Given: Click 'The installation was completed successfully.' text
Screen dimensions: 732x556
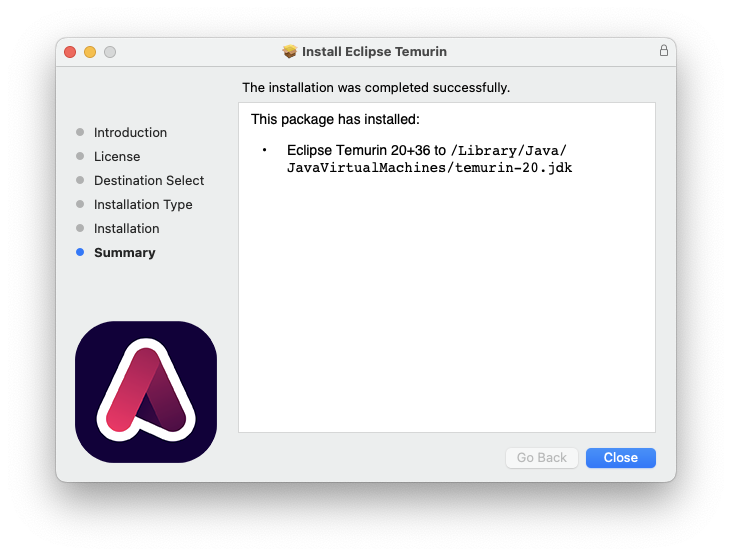Looking at the screenshot, I should pos(376,88).
